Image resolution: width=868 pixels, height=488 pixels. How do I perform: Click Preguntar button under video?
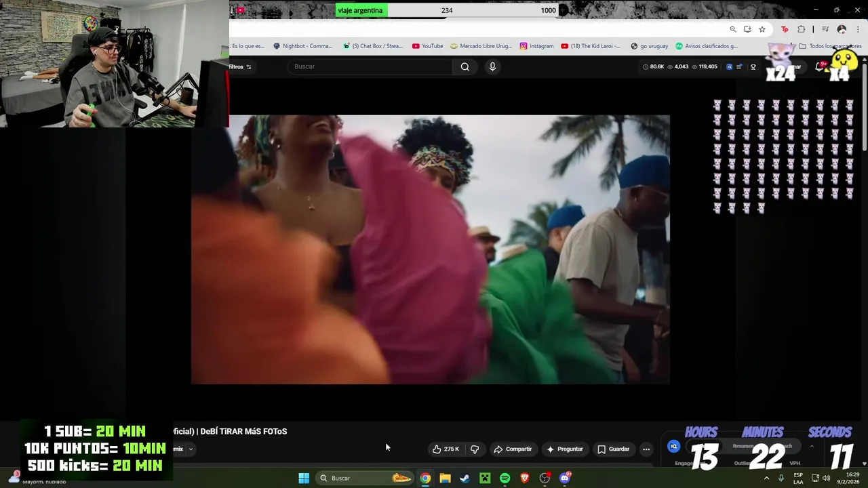pos(565,449)
